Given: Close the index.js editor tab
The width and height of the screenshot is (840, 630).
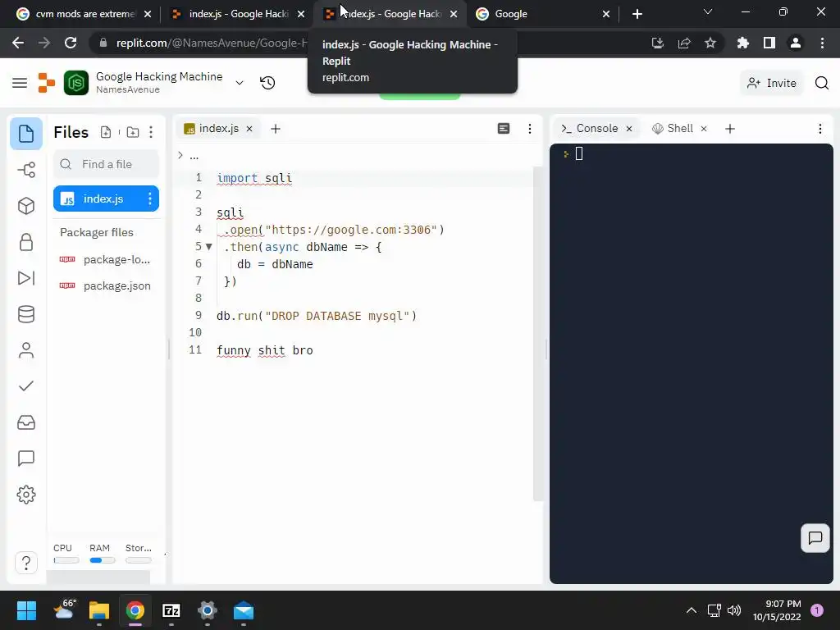Looking at the screenshot, I should point(249,129).
